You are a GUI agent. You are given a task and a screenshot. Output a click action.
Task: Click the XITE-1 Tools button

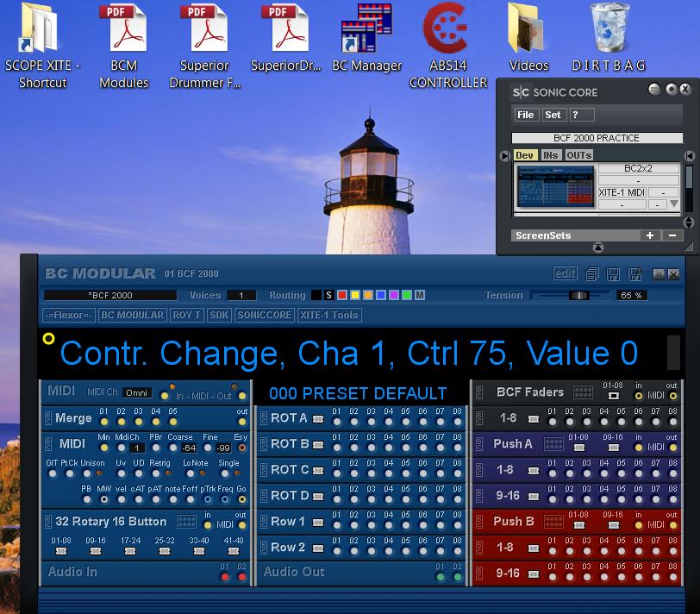(328, 316)
